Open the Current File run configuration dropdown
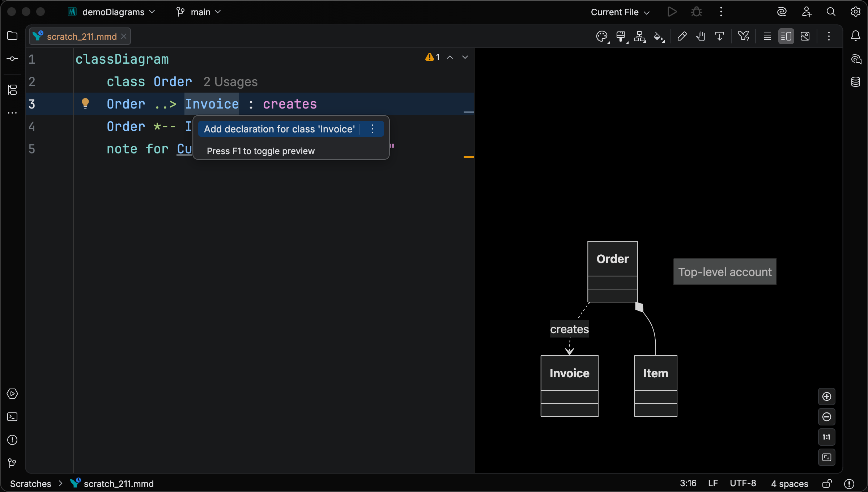The width and height of the screenshot is (868, 492). coord(620,12)
